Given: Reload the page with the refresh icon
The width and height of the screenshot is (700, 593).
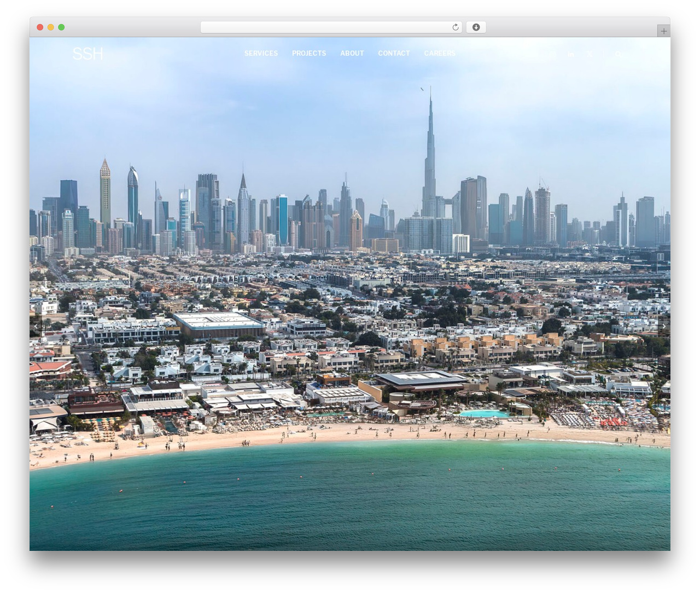Looking at the screenshot, I should tap(455, 27).
